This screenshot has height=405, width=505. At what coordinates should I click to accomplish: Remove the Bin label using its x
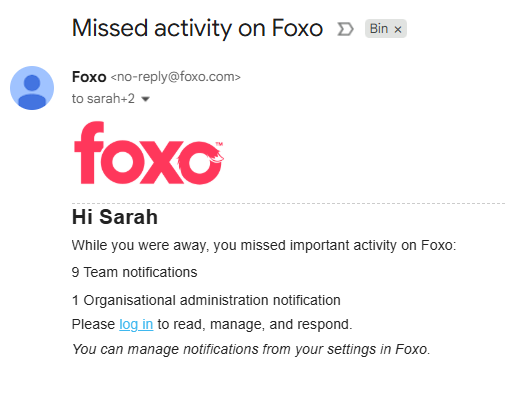(398, 30)
